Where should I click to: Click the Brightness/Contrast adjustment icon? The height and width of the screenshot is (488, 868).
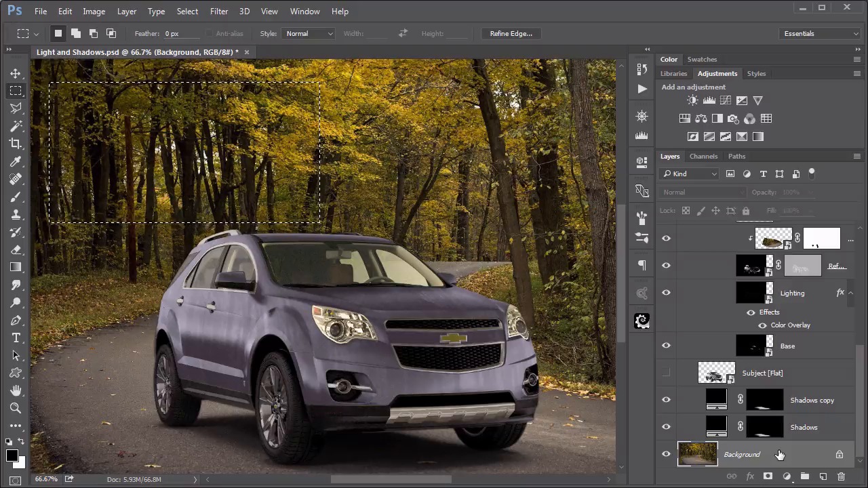(x=692, y=100)
